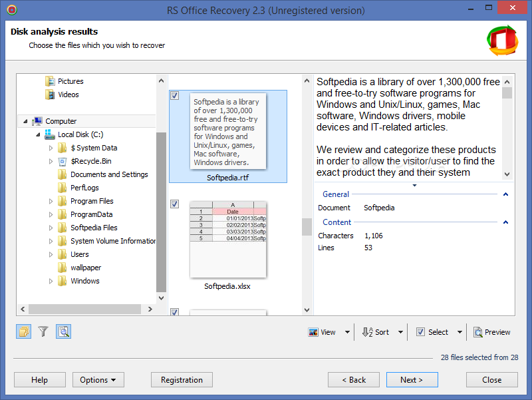
Task: Expand the Users folder arrow
Action: (x=51, y=255)
